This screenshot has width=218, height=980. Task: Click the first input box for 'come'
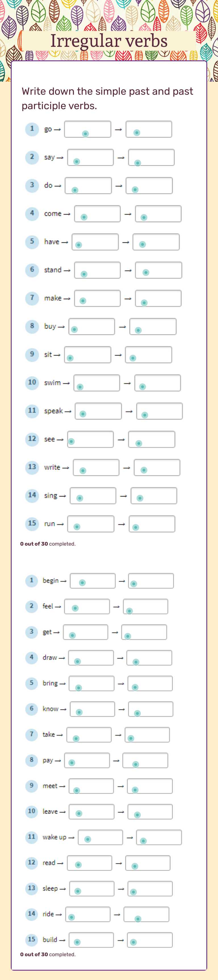tap(97, 214)
